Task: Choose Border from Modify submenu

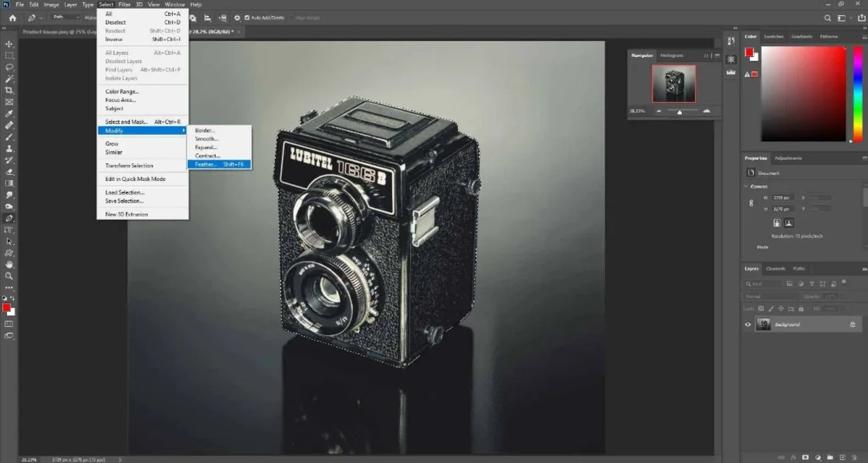Action: coord(219,130)
